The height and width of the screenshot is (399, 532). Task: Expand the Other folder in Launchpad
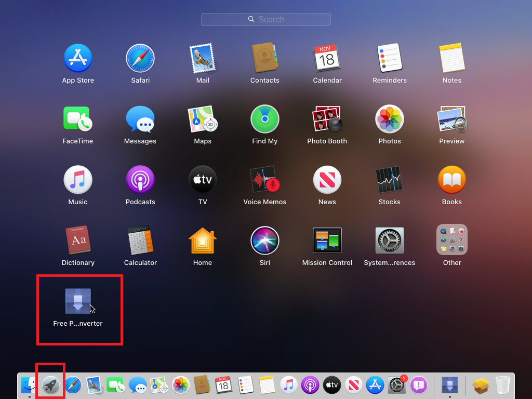point(452,240)
